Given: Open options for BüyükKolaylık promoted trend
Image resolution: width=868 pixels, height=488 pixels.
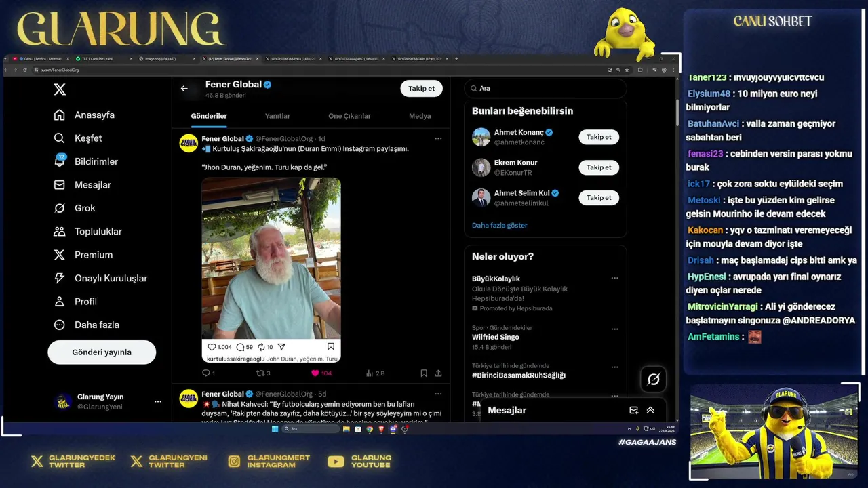Looking at the screenshot, I should coord(614,279).
